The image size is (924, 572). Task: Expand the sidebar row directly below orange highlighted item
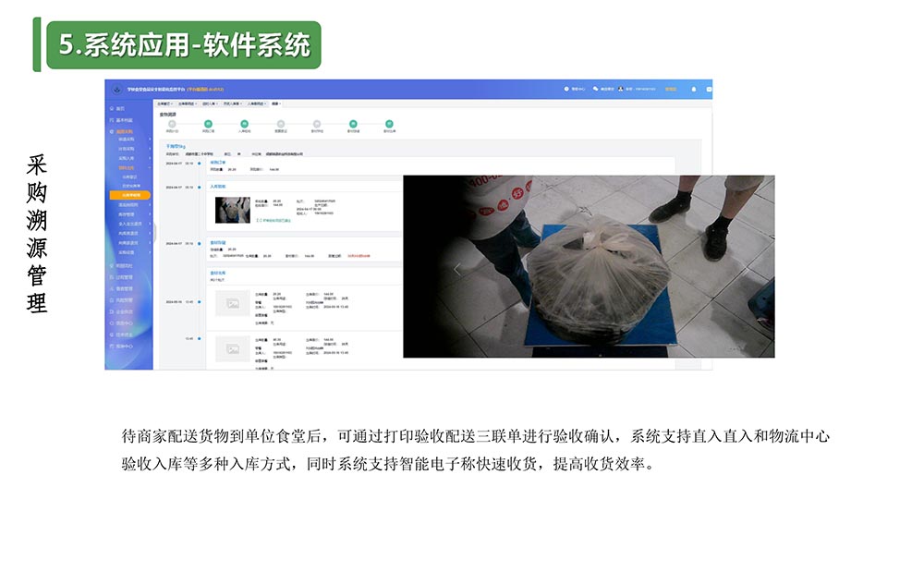pos(128,204)
